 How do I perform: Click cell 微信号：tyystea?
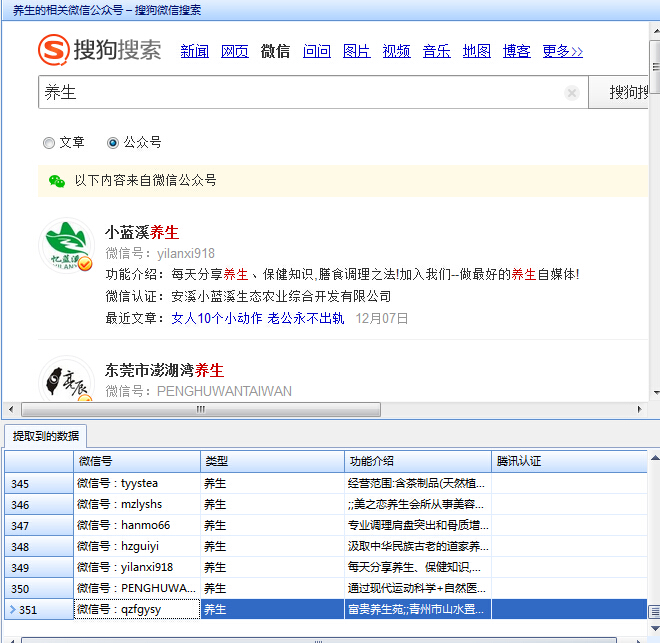click(137, 483)
